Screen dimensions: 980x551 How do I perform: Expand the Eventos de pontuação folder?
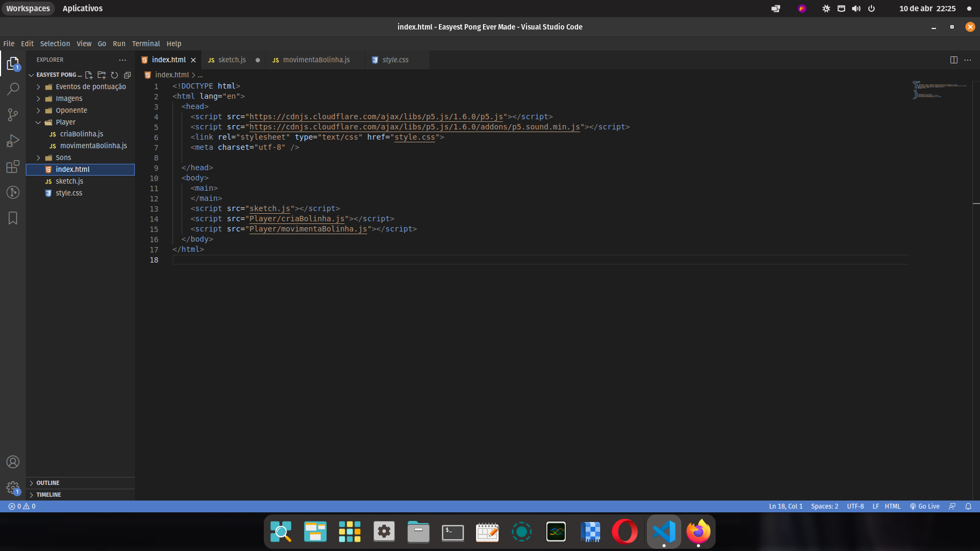pyautogui.click(x=81, y=87)
